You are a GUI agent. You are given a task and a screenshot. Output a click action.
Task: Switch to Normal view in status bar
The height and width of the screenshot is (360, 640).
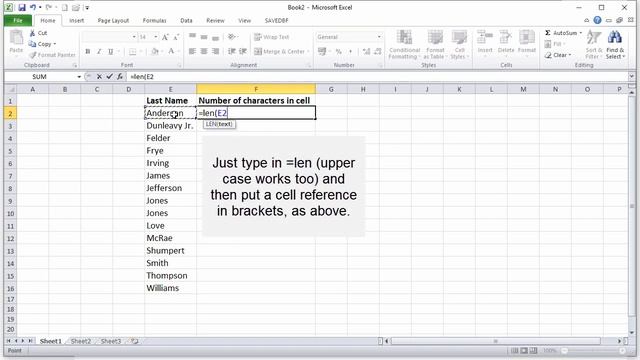point(515,351)
